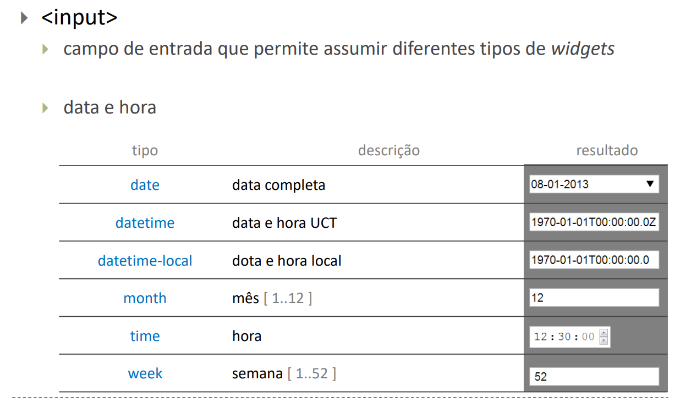Click the blue 'date' type link
The image size is (690, 400).
click(145, 185)
